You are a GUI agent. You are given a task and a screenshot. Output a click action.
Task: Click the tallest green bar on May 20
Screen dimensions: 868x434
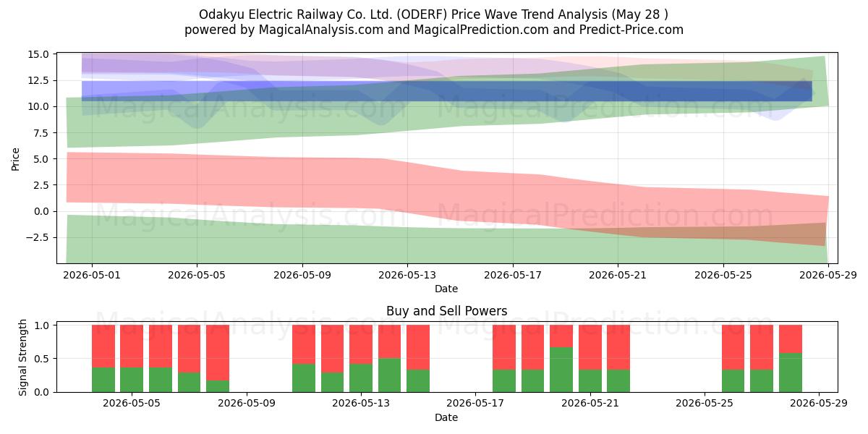561,370
